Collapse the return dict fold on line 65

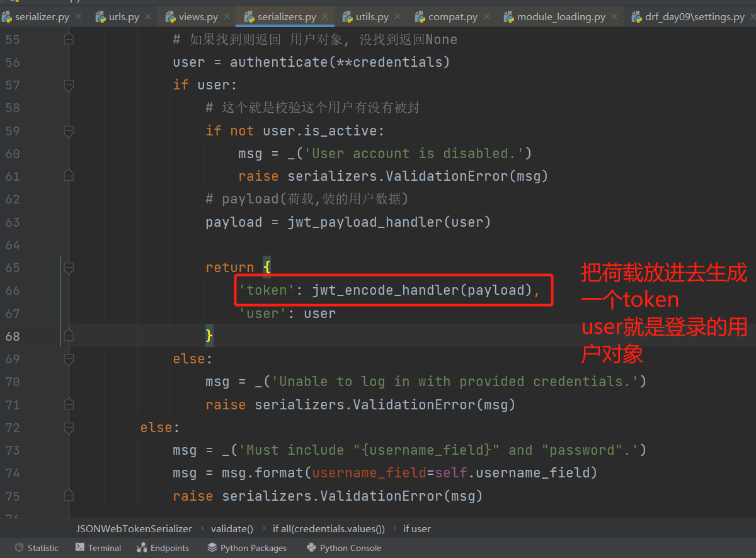(x=69, y=268)
